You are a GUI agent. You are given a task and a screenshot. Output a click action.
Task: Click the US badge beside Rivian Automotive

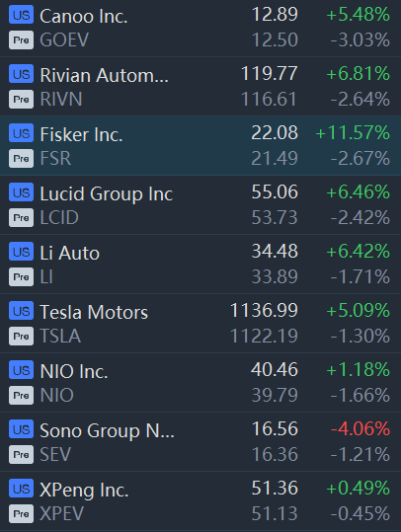click(x=21, y=74)
